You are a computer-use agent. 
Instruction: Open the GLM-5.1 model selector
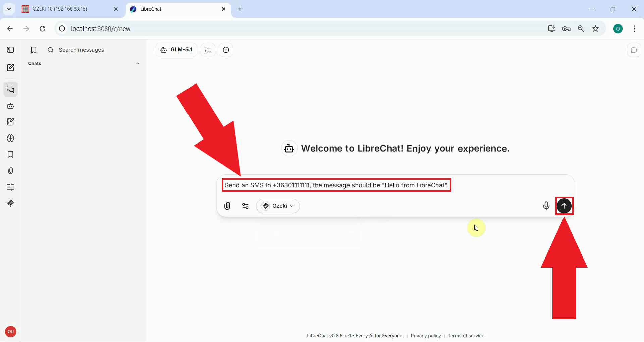click(176, 50)
